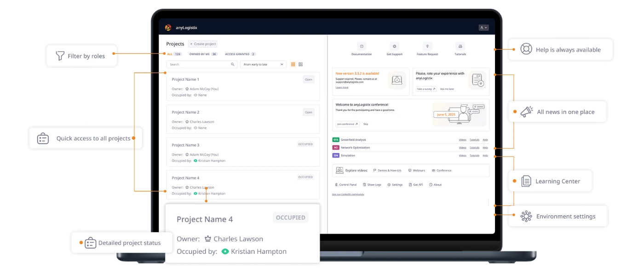This screenshot has width=644, height=276.
Task: Open Videos link for Greenfield Analysis
Action: tap(462, 140)
